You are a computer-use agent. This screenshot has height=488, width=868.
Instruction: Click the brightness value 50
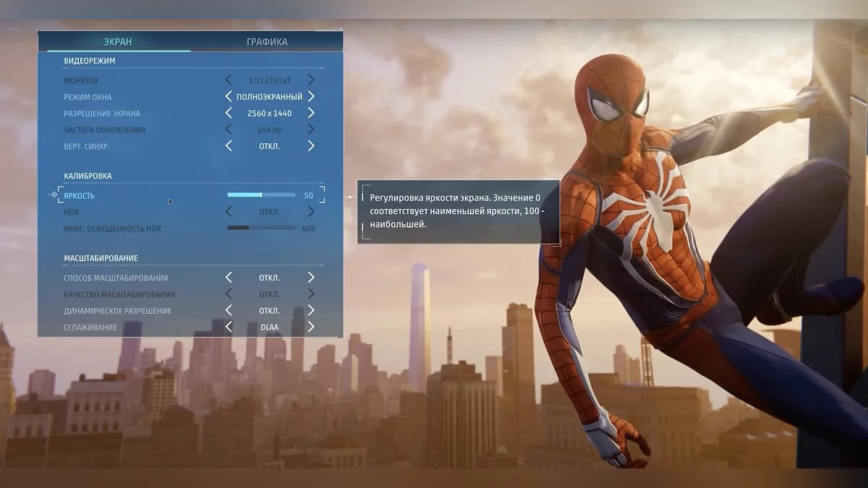tap(309, 196)
